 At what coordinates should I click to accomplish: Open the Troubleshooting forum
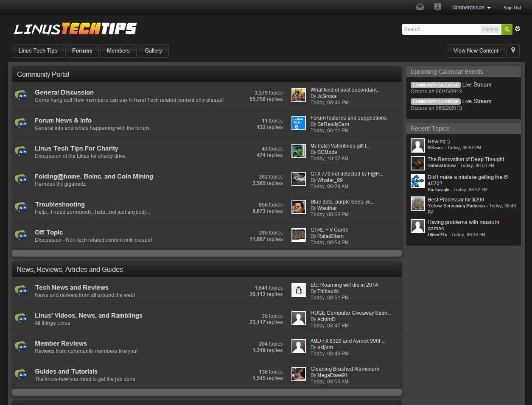point(60,204)
